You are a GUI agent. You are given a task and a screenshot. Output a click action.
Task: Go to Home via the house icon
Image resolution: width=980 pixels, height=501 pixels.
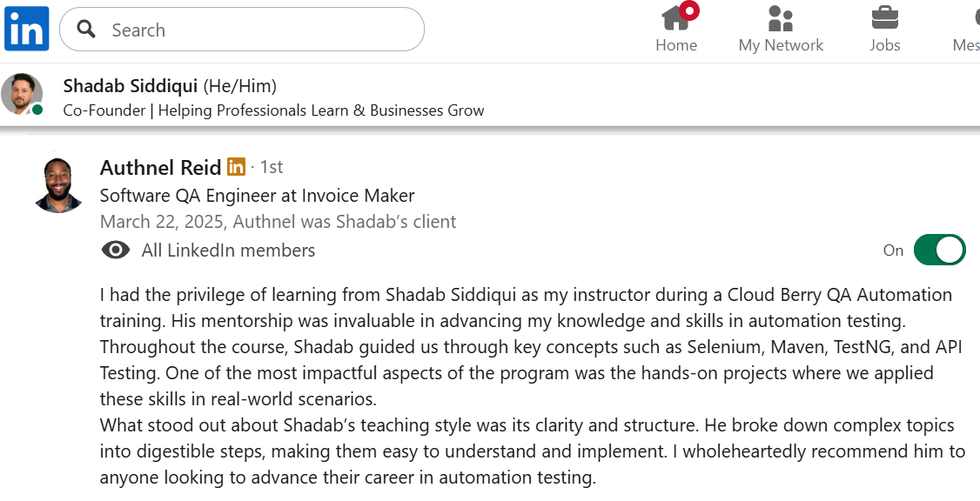tap(675, 19)
